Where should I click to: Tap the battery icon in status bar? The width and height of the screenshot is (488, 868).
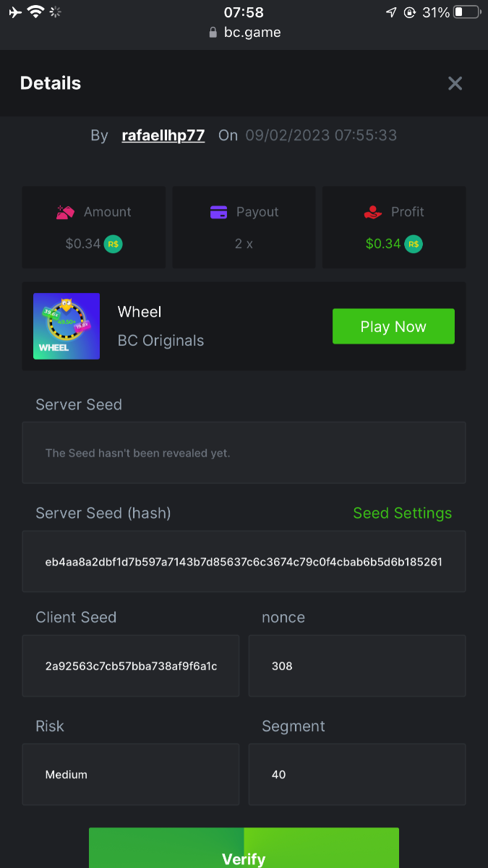[x=467, y=12]
